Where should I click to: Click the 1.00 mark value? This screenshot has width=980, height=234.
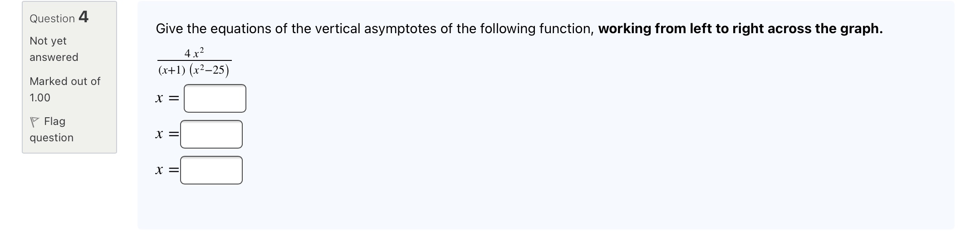[x=40, y=98]
